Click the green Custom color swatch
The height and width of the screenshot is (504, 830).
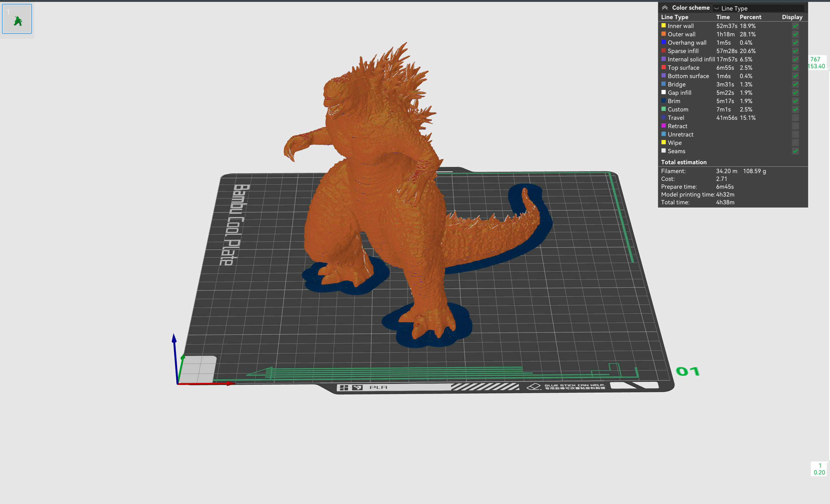pos(663,109)
